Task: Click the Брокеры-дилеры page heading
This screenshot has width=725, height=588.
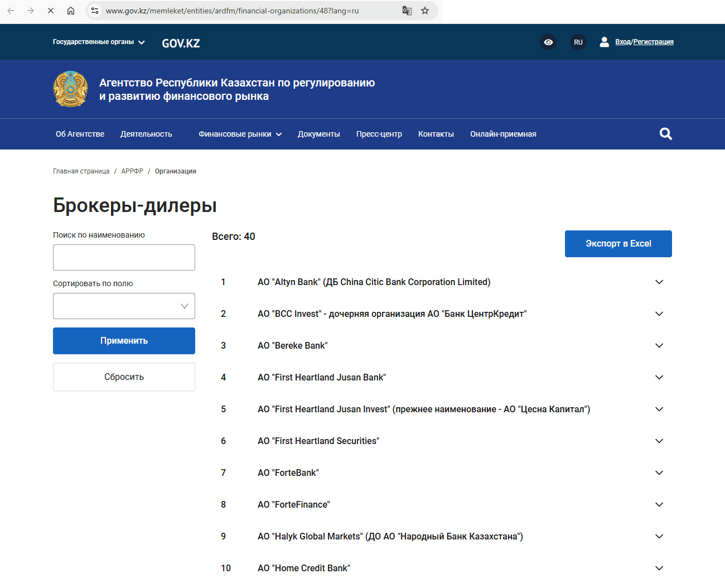Action: coord(135,205)
